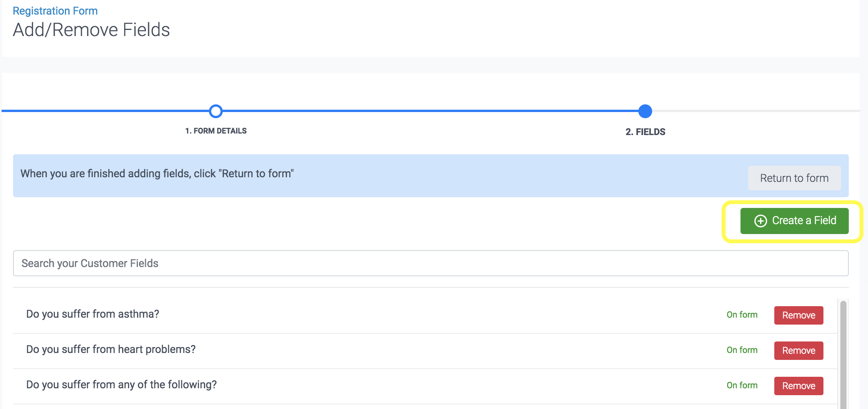Click On form status for 'any of the following'
Screen dimensions: 868x409
742,385
